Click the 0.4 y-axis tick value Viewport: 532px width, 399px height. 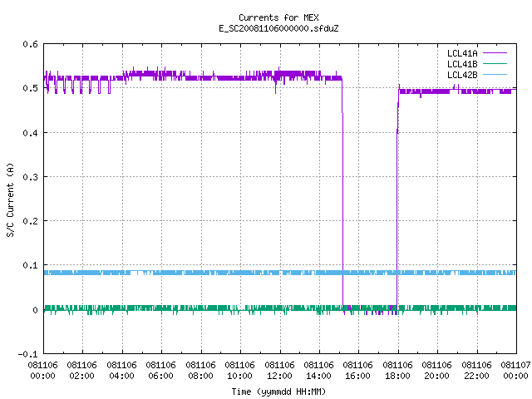point(30,133)
